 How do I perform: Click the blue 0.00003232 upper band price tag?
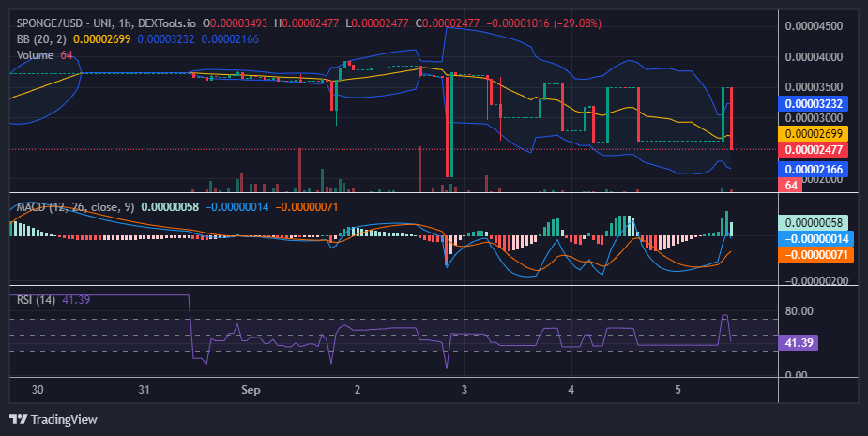tap(814, 103)
